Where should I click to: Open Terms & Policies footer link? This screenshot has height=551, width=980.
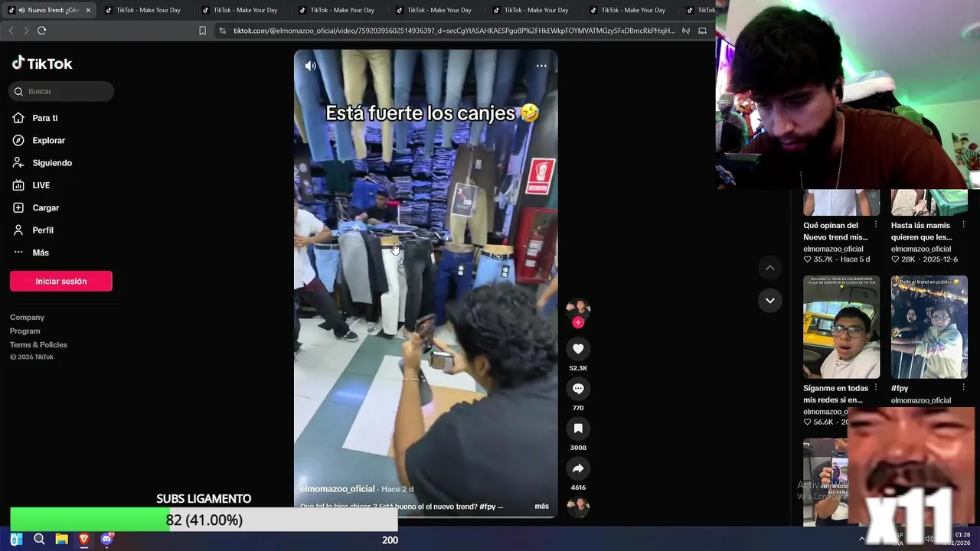(38, 345)
